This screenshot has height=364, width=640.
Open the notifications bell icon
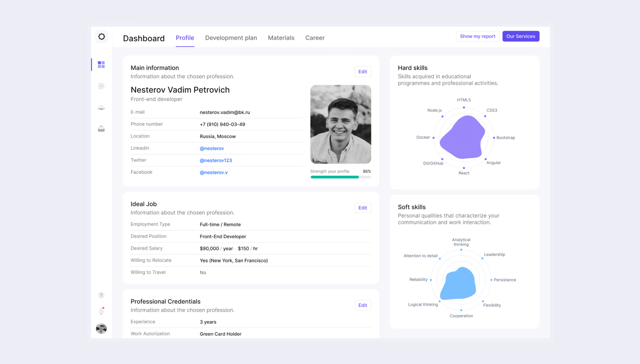pos(101,311)
